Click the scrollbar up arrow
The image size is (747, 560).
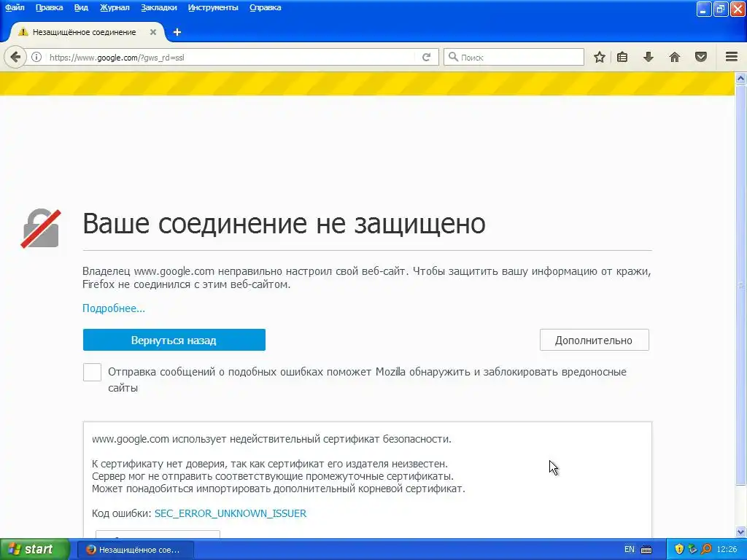pyautogui.click(x=741, y=78)
